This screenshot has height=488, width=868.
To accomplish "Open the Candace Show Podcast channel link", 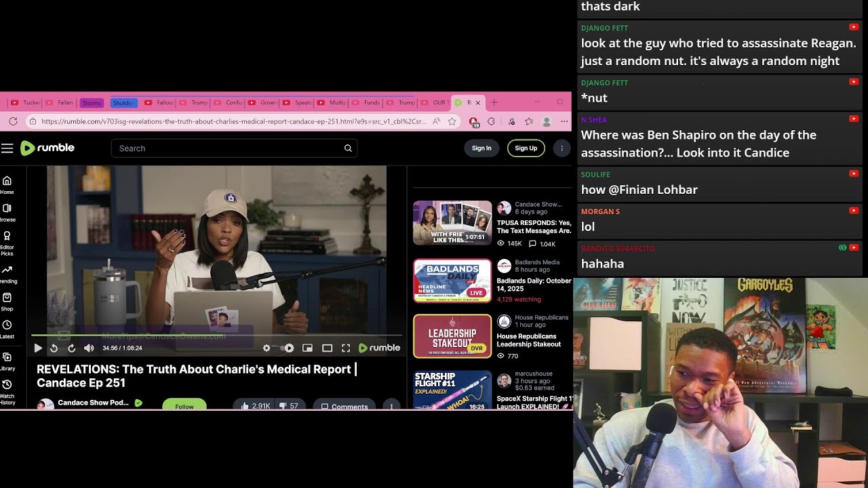I will (93, 403).
